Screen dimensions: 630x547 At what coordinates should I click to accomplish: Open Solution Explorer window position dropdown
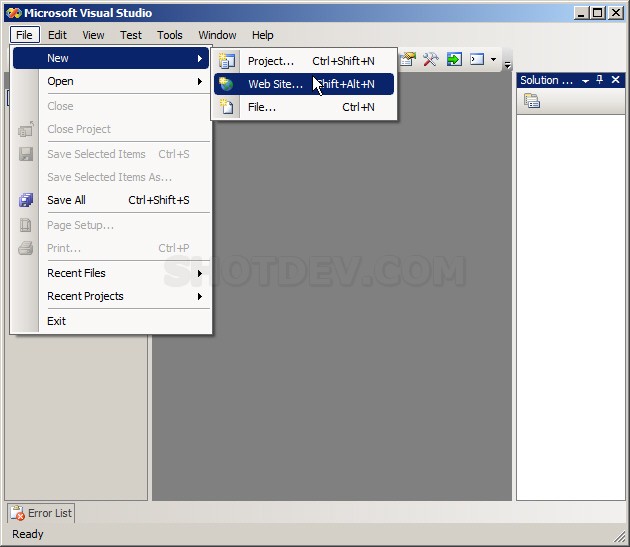pyautogui.click(x=585, y=81)
